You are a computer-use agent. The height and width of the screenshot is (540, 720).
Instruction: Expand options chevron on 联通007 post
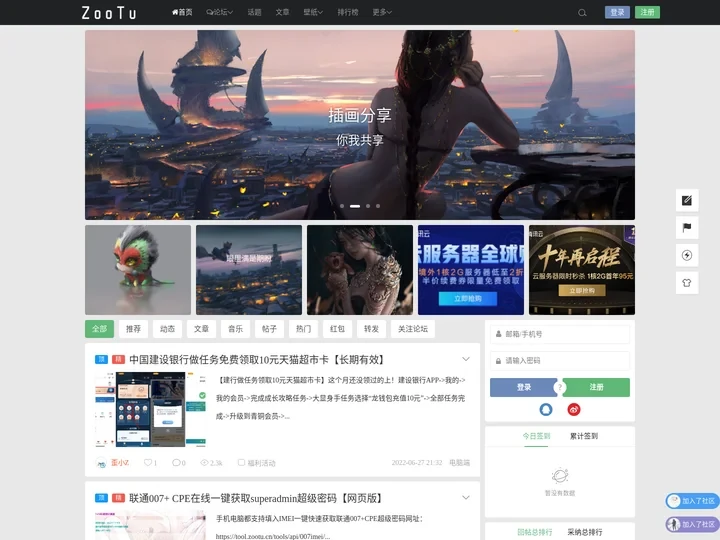point(466,498)
